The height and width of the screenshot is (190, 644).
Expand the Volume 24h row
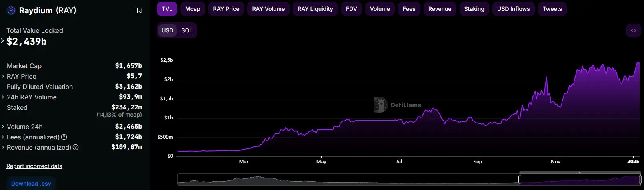tap(3, 127)
